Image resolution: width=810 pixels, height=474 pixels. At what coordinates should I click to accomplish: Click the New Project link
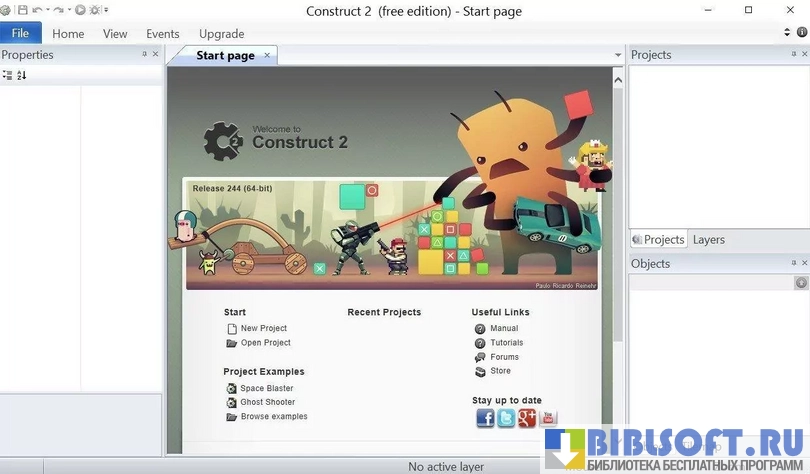263,328
